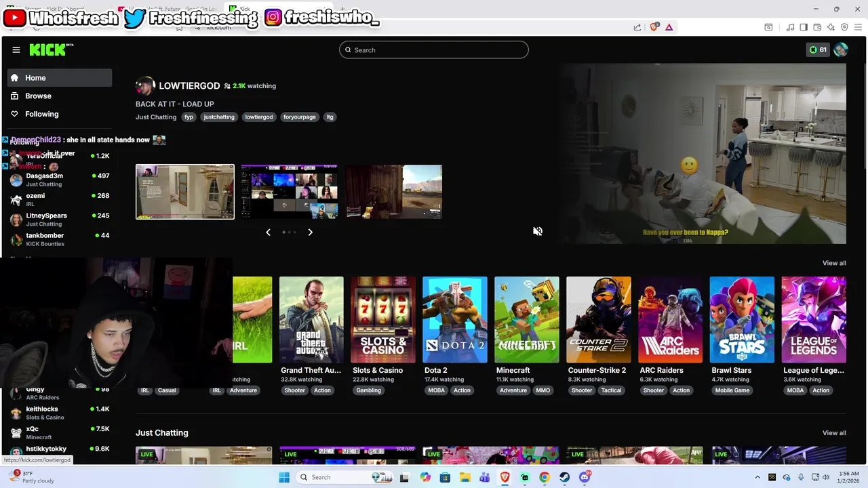Open Discord from the taskbar
This screenshot has height=488, width=868.
(x=585, y=477)
